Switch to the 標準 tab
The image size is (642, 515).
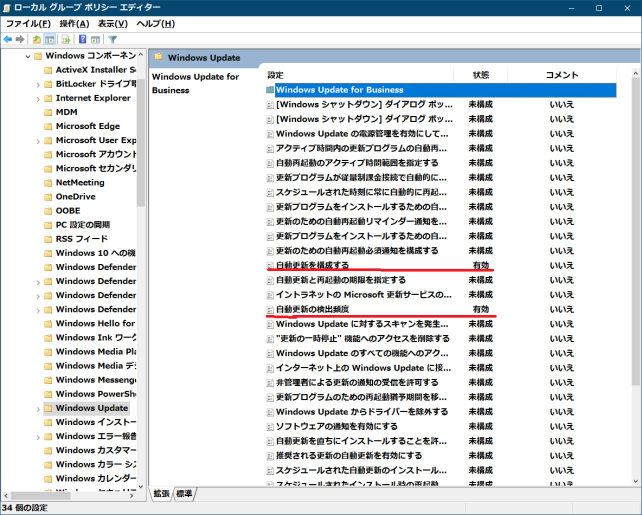(184, 493)
